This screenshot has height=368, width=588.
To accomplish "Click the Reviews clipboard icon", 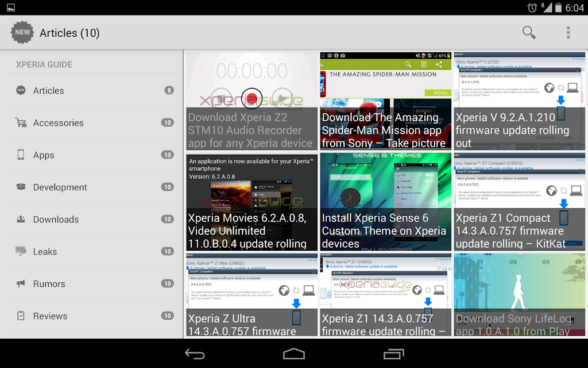I will (21, 316).
